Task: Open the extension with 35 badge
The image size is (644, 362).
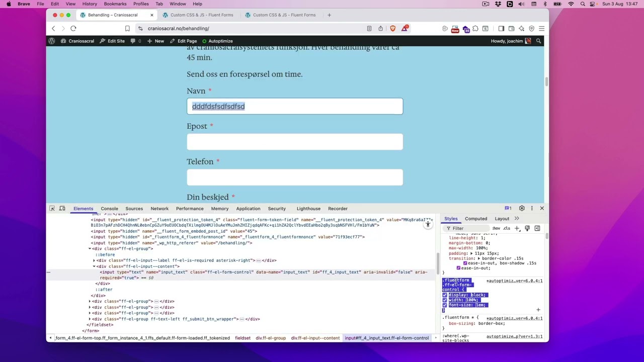Action: [x=465, y=29]
